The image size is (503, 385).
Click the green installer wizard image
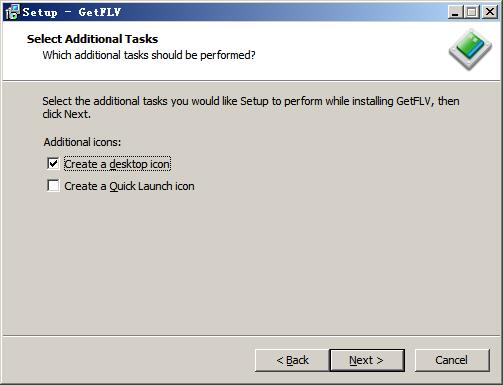[x=470, y=49]
